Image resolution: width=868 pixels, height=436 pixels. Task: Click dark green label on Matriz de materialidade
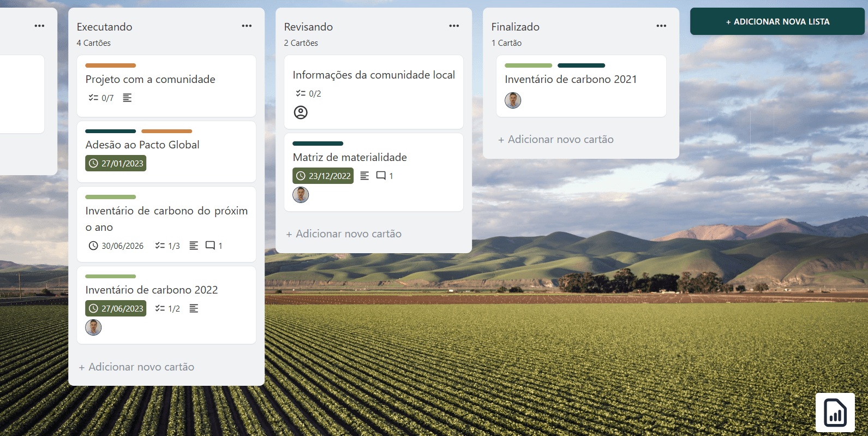(318, 144)
